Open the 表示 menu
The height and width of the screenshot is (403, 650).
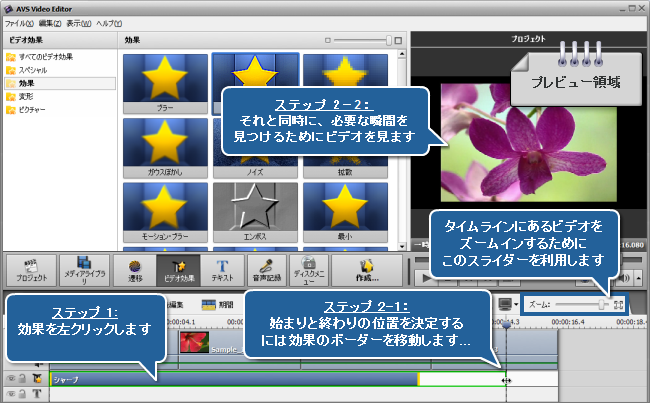pyautogui.click(x=79, y=24)
